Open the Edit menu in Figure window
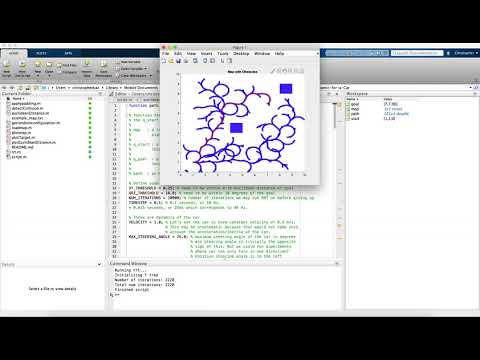 178,53
